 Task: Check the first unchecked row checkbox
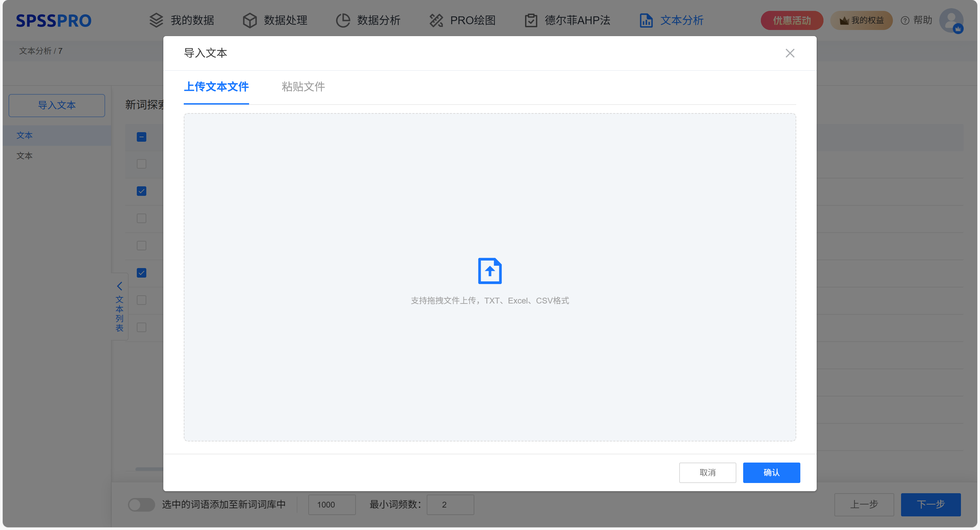pos(142,164)
